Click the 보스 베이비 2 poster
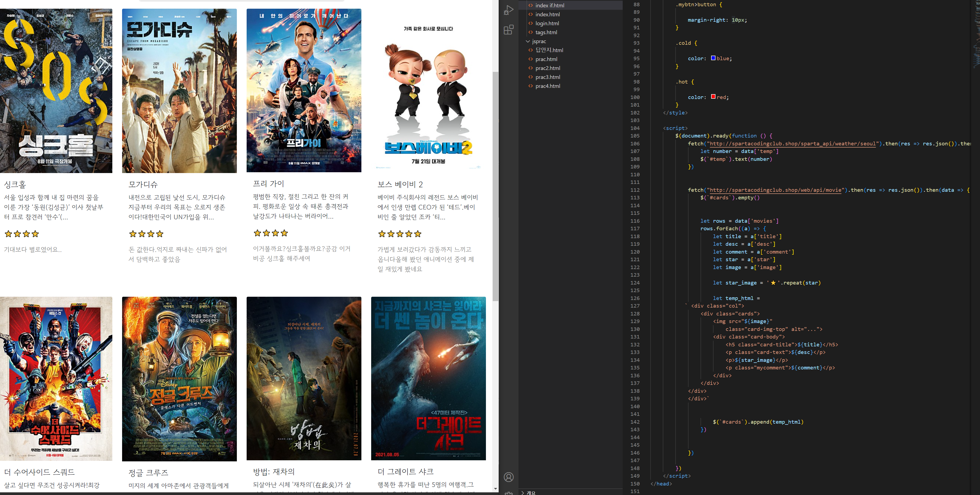This screenshot has height=495, width=980. 428,91
